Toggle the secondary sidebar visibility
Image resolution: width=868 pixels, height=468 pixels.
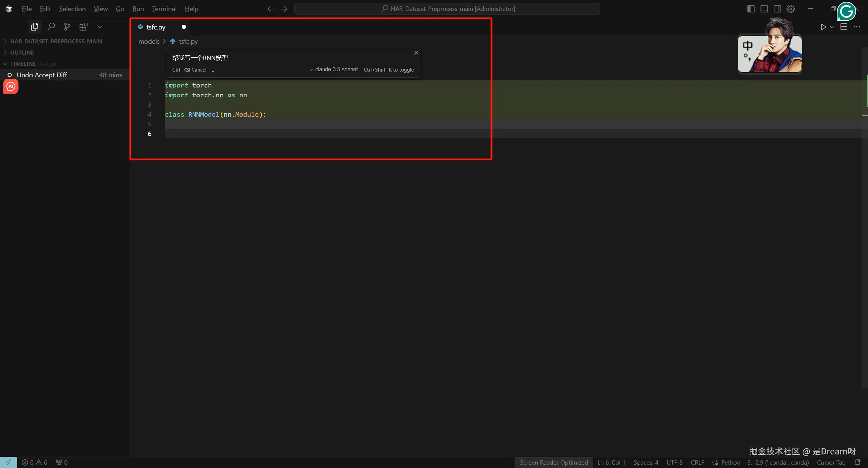coord(777,9)
